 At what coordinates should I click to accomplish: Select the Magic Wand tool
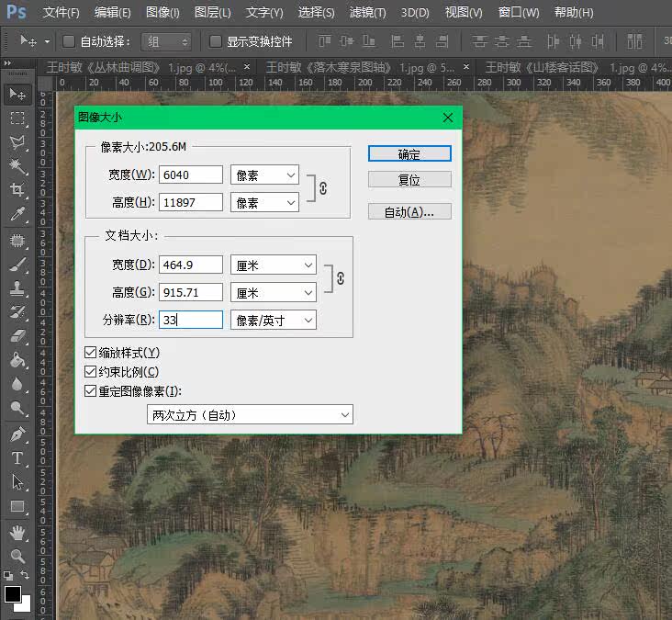tap(17, 166)
